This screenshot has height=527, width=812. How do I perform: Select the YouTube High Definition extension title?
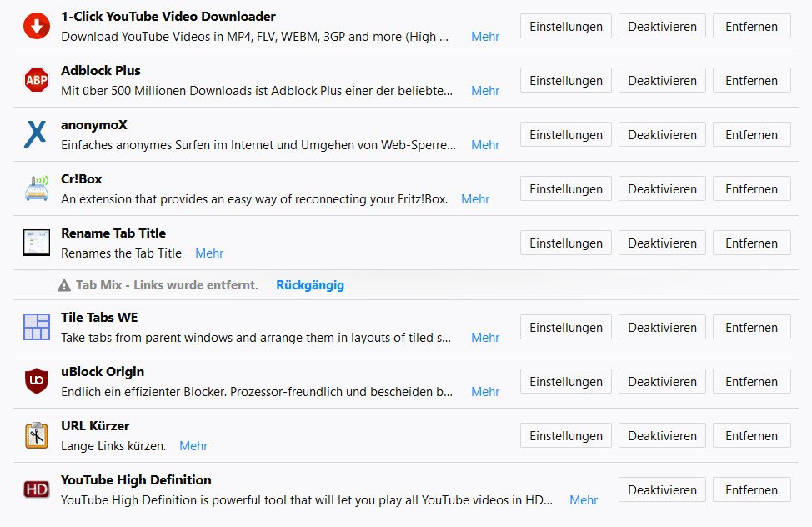(136, 480)
